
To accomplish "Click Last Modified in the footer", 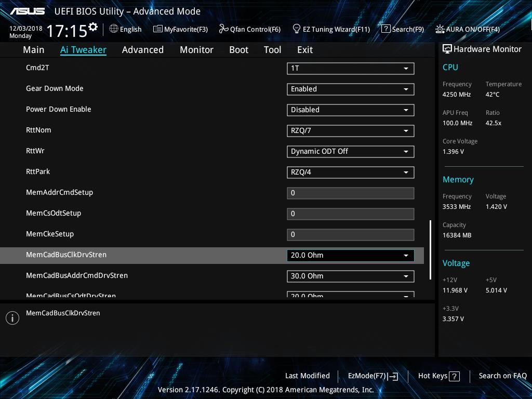I will [308, 376].
